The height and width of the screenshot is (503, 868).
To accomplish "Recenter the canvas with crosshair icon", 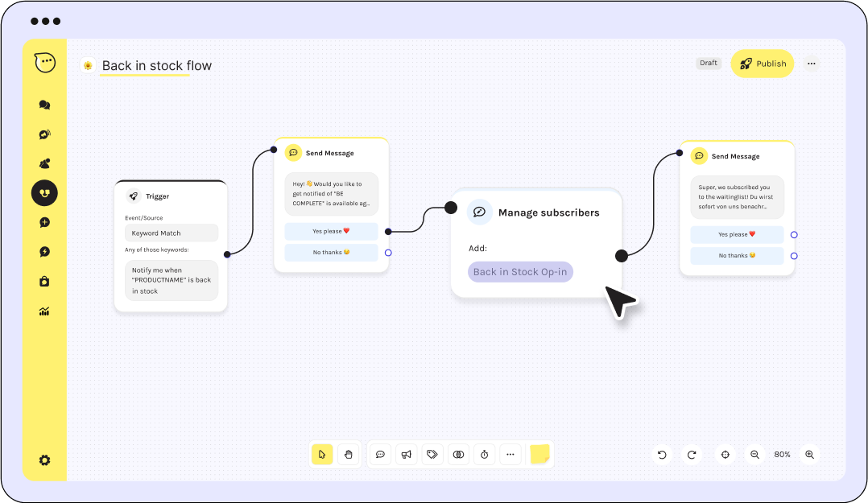I will tap(725, 455).
